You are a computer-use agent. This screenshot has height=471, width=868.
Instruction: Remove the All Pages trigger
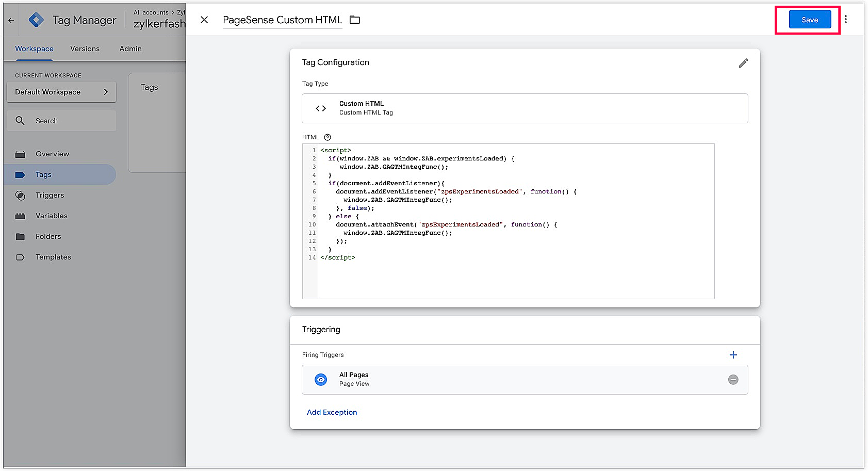tap(733, 380)
